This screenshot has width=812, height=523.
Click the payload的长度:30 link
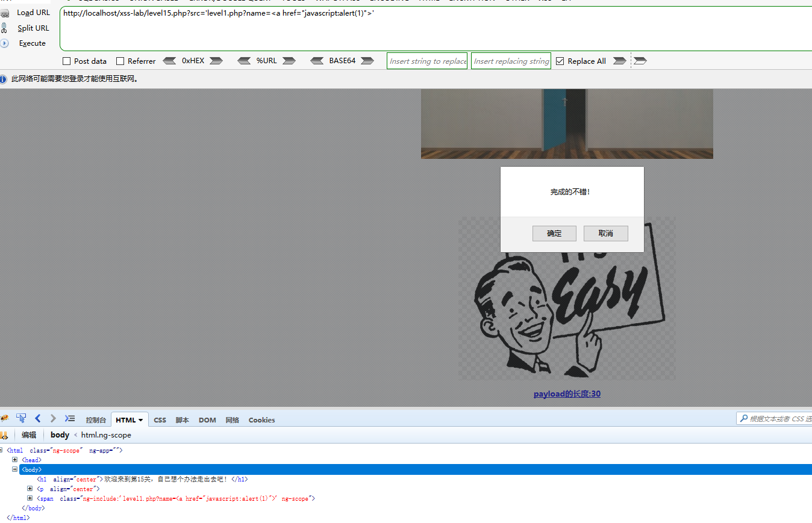click(567, 394)
